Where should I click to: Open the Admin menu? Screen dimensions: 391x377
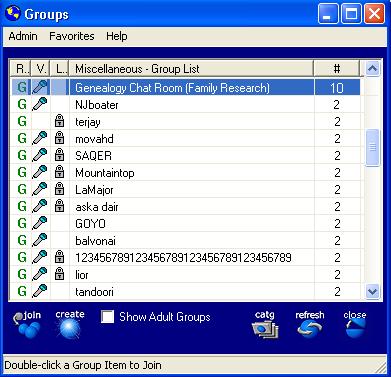coord(23,36)
